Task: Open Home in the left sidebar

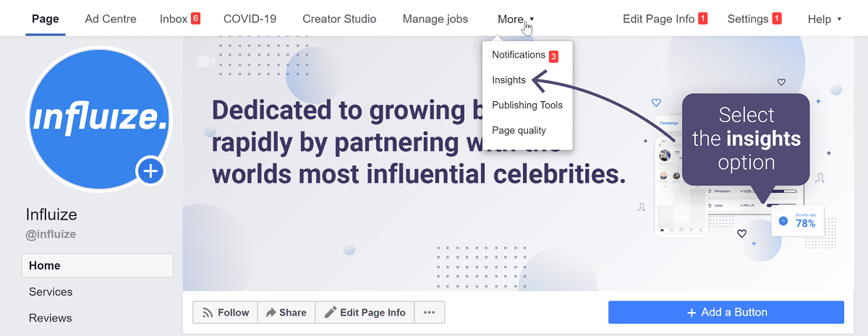Action: (97, 265)
